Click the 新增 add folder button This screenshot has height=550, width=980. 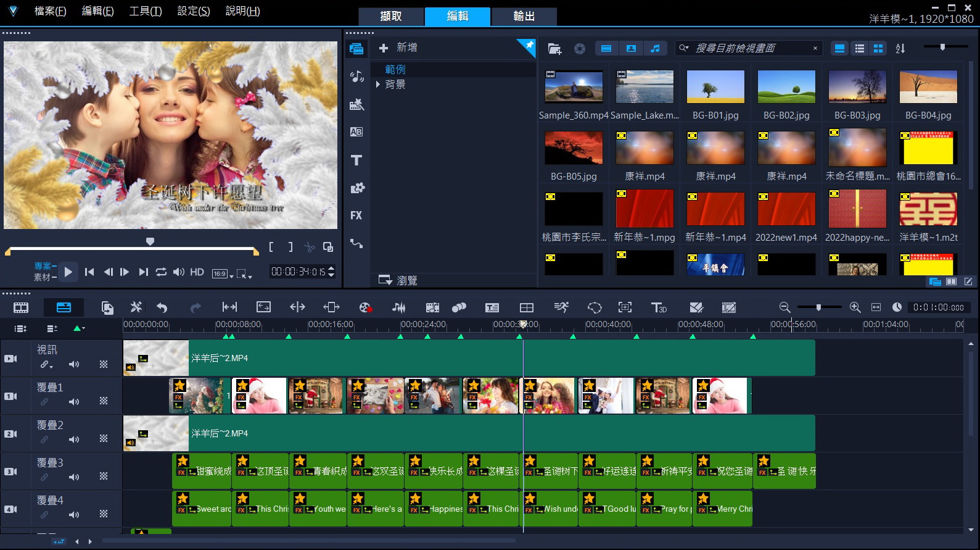tap(398, 48)
